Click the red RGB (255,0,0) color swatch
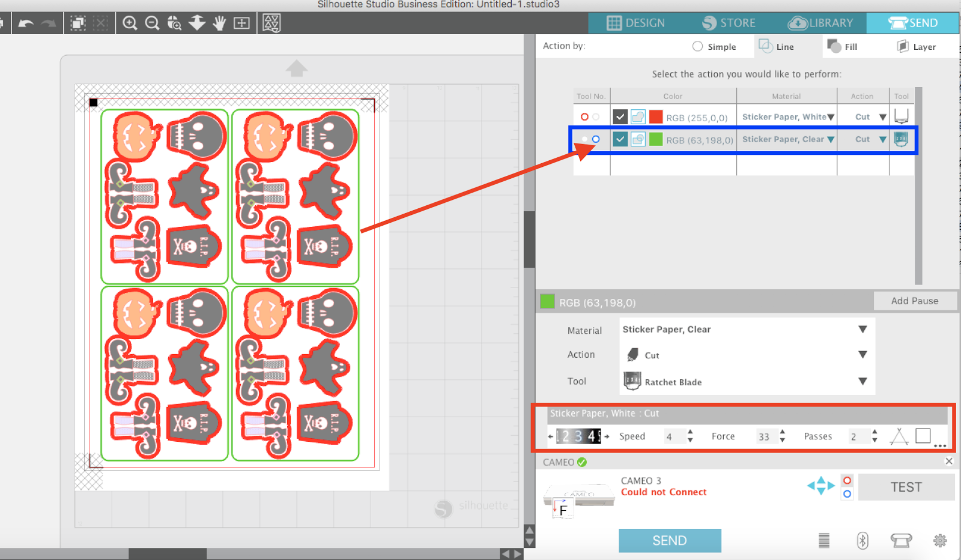Viewport: 961px width, 560px height. point(656,116)
